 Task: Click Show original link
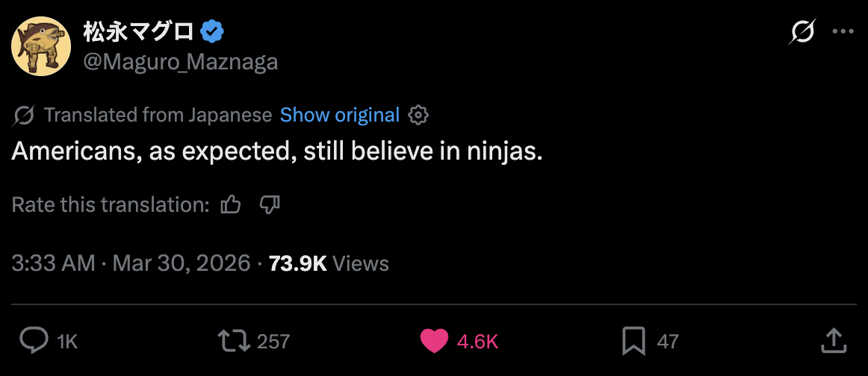click(340, 115)
